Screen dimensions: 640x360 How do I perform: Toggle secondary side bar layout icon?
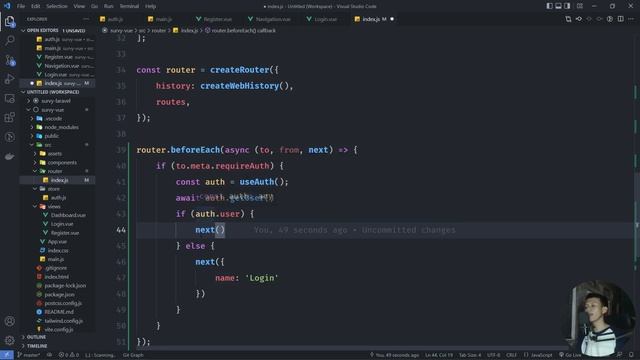point(567,6)
